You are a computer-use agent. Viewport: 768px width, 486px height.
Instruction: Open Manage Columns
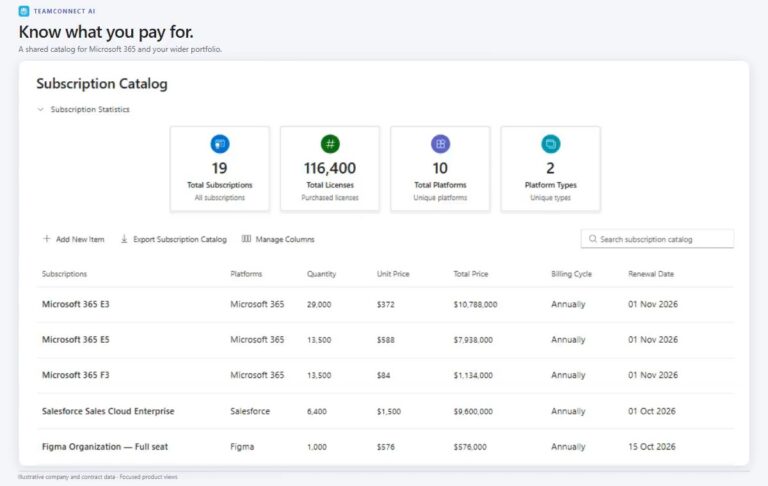pos(278,239)
